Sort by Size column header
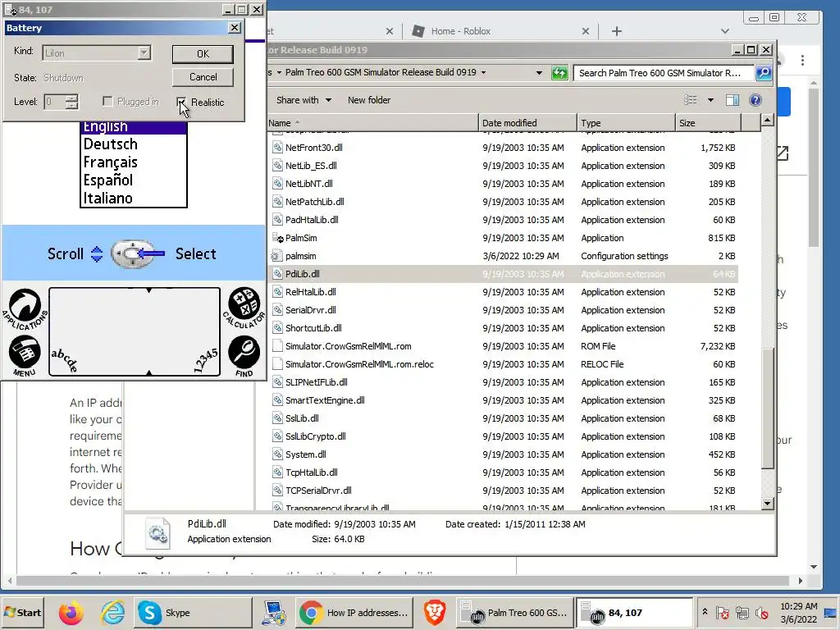840x630 pixels. tap(708, 123)
